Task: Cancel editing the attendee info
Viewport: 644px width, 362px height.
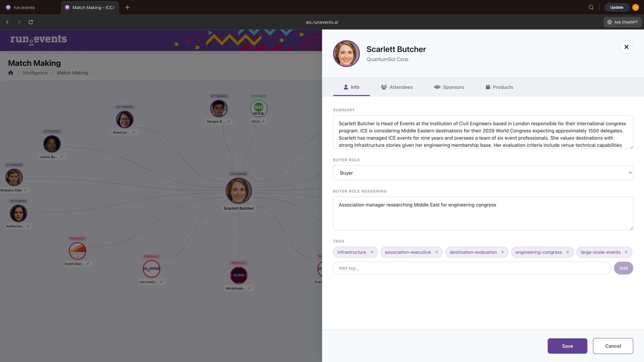Action: coord(613,346)
